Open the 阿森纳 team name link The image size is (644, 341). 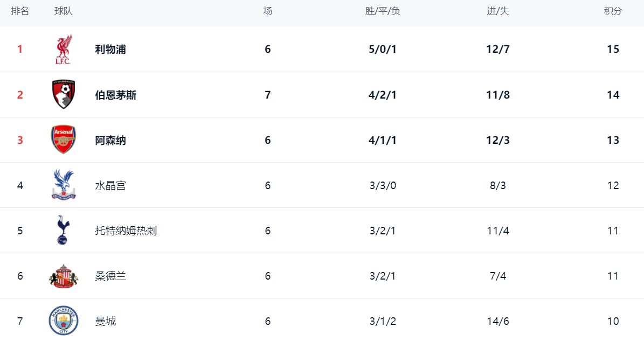pyautogui.click(x=110, y=140)
